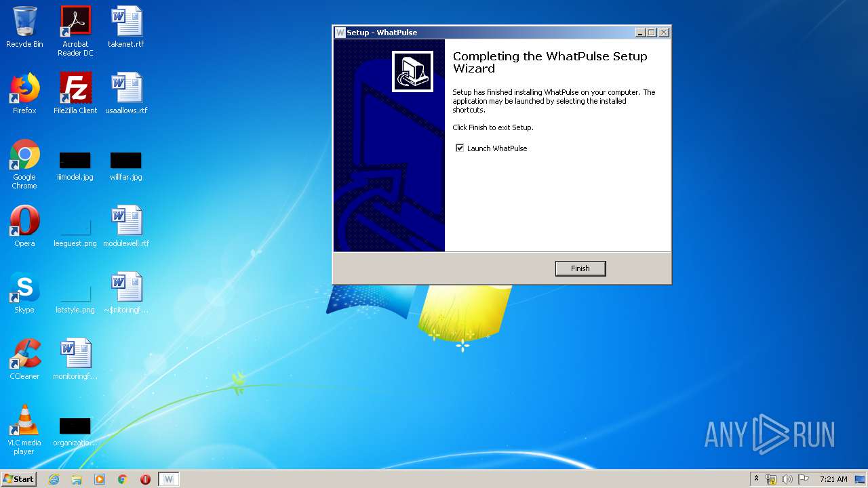The image size is (868, 488).
Task: Click the WhatPulse Setup taskbar button
Action: coord(169,479)
